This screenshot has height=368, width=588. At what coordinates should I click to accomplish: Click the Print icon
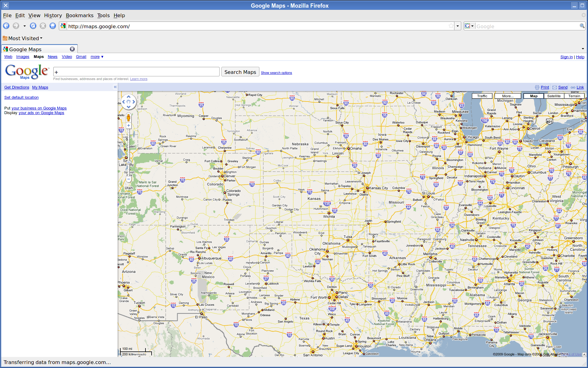click(x=537, y=87)
